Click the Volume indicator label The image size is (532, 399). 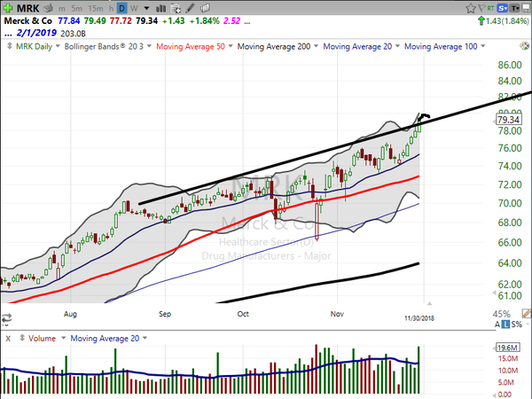(x=42, y=339)
